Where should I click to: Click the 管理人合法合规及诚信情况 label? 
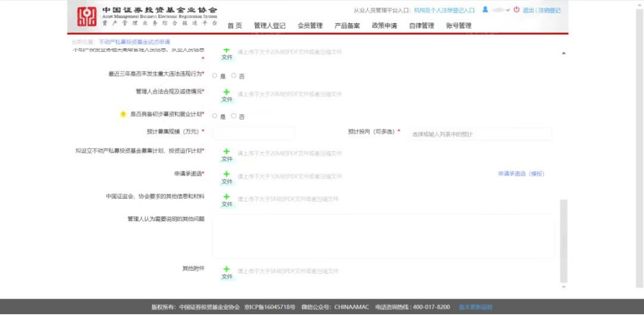170,91
